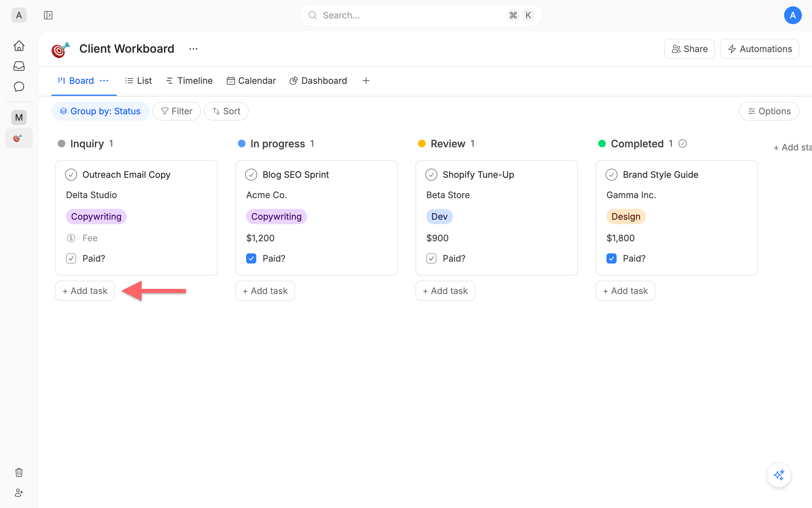Image resolution: width=812 pixels, height=508 pixels.
Task: Mark Outreach Email Copy task complete circle
Action: coord(71,175)
